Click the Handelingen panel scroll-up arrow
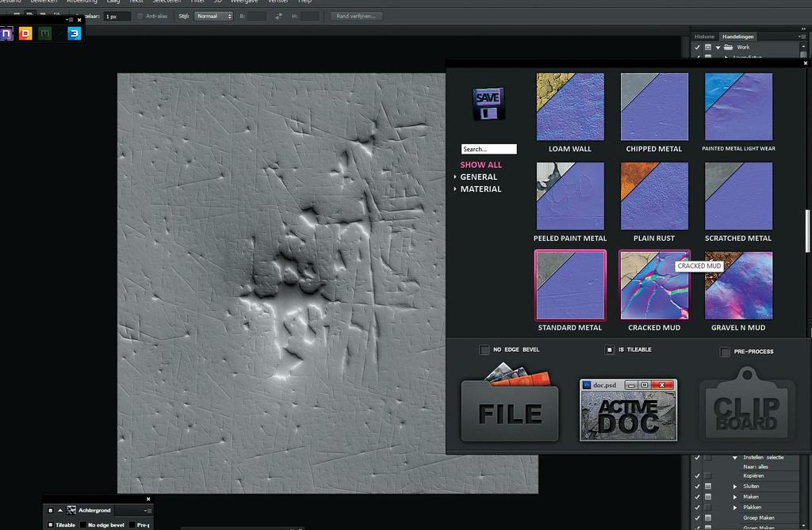812x530 pixels. point(804,46)
